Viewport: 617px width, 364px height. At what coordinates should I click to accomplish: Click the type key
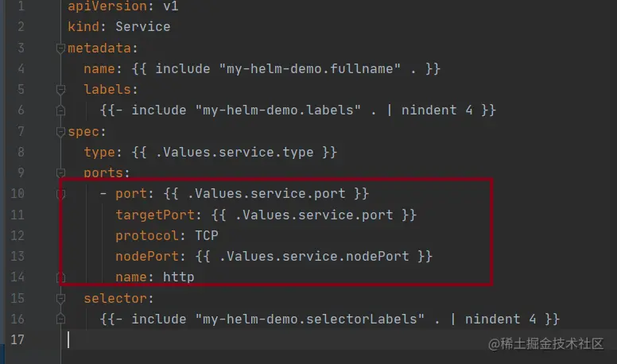coord(99,153)
